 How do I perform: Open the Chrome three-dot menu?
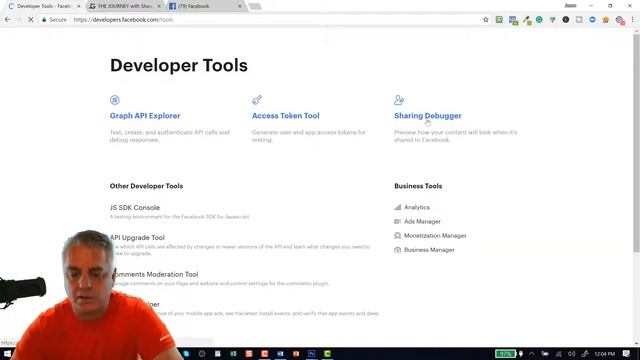tap(633, 20)
